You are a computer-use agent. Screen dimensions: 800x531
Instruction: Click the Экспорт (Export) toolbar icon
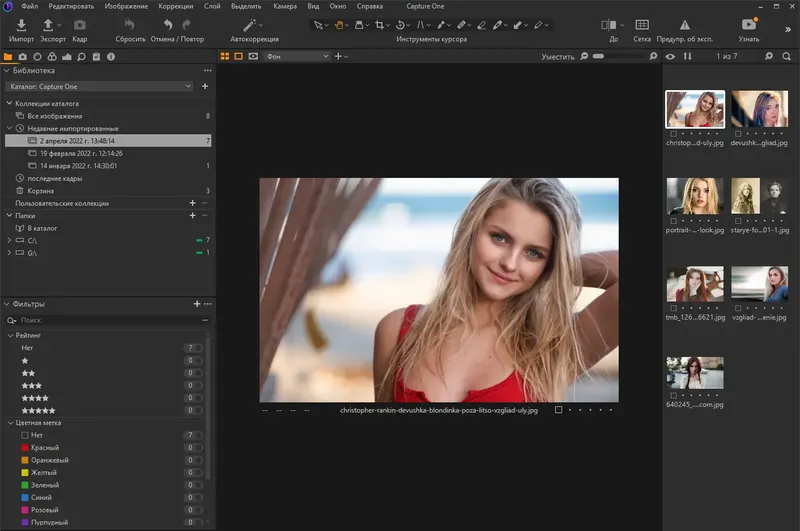[x=48, y=24]
